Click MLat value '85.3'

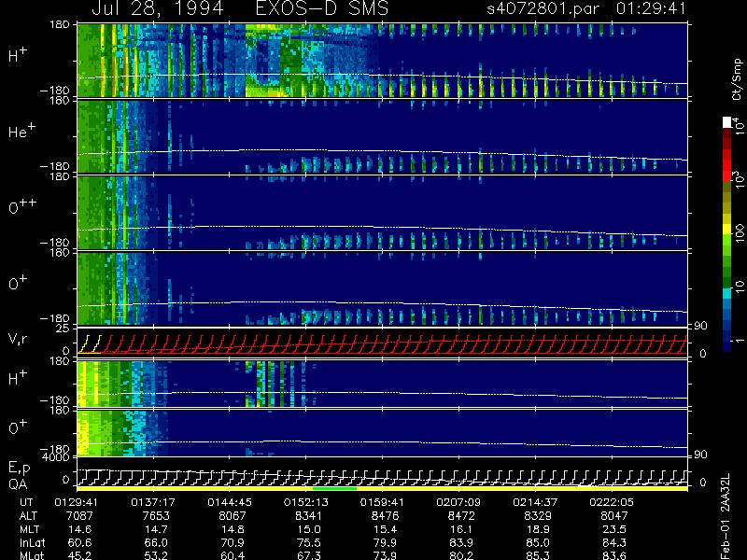(538, 555)
